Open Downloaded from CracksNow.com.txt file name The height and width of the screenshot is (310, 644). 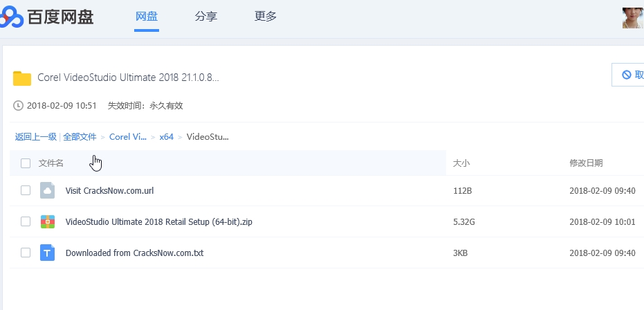tap(134, 253)
